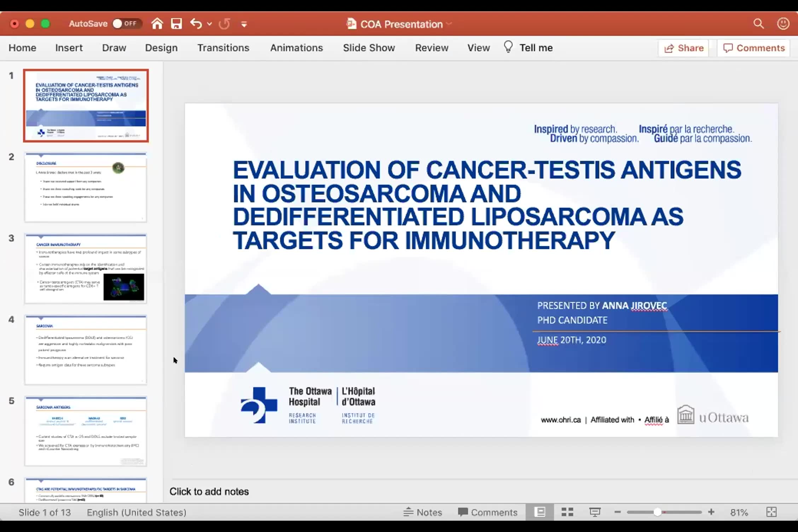Start slide show from status bar icon
Screen dimensions: 798x532
(x=595, y=512)
